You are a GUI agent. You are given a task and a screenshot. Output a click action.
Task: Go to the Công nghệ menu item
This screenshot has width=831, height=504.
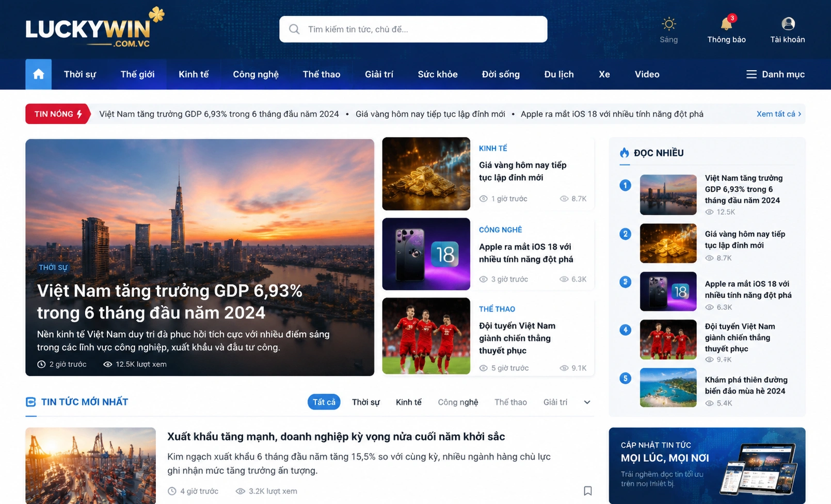pos(255,74)
